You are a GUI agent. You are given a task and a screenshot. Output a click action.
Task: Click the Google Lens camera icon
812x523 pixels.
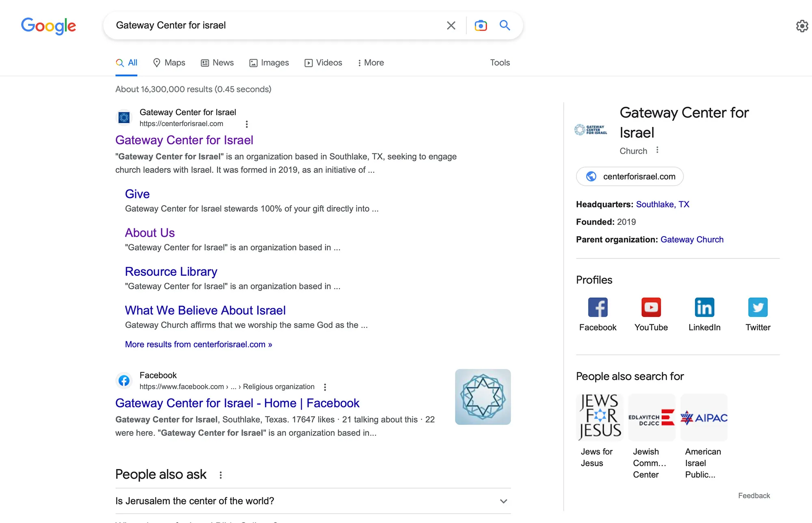[x=481, y=26]
